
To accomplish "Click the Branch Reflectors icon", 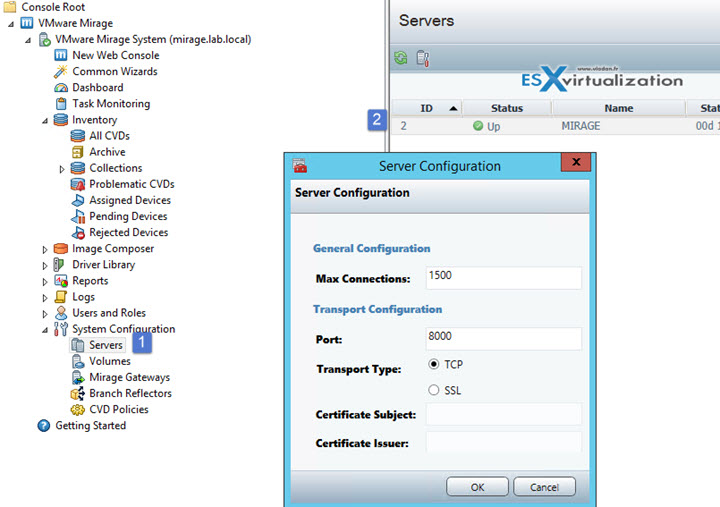I will click(78, 394).
